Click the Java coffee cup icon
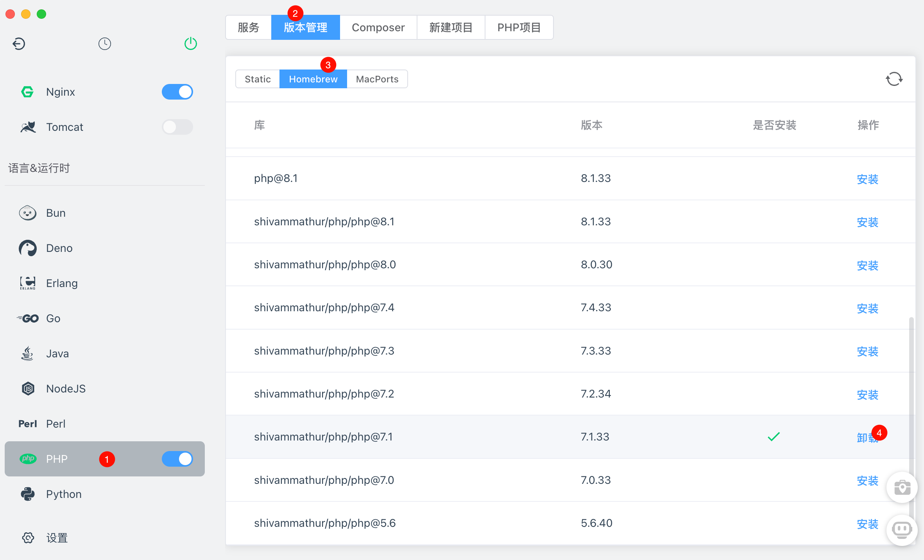 27,353
